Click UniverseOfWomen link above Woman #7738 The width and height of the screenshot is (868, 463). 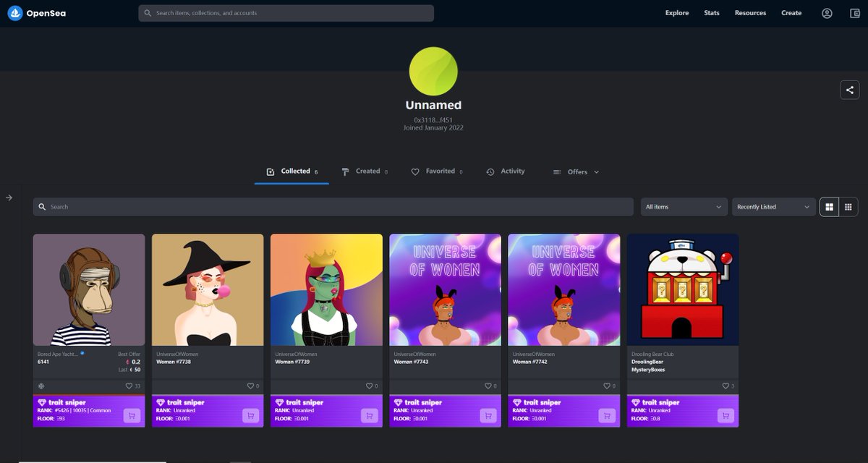click(x=177, y=354)
